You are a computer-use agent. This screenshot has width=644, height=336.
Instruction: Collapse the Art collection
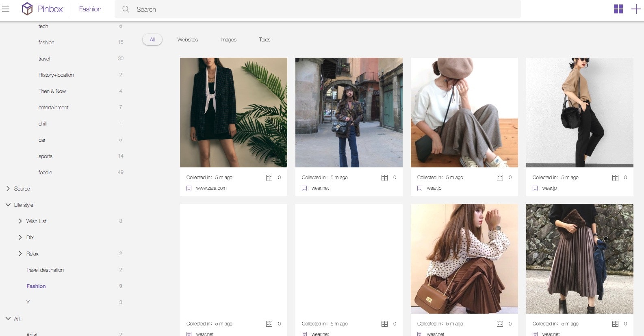[x=8, y=319]
